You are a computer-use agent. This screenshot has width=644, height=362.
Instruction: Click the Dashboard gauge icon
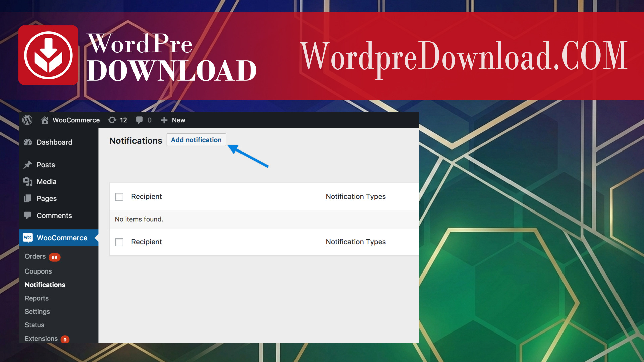[28, 142]
